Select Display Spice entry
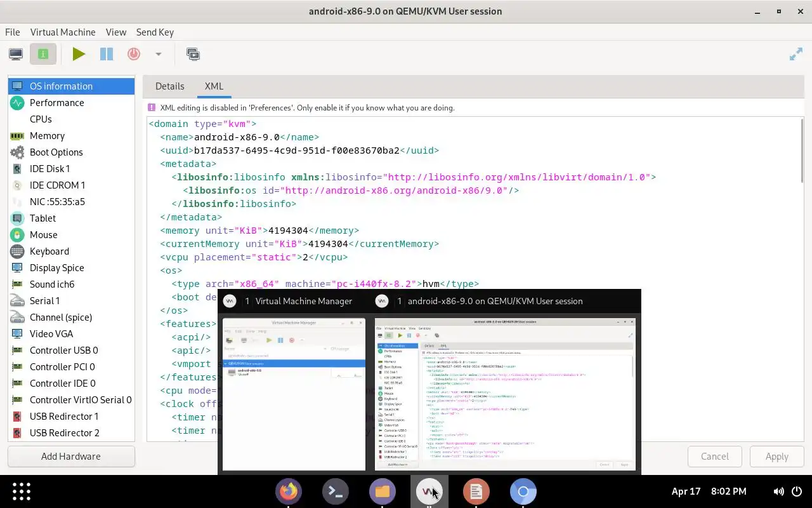The image size is (812, 508). coord(71,267)
